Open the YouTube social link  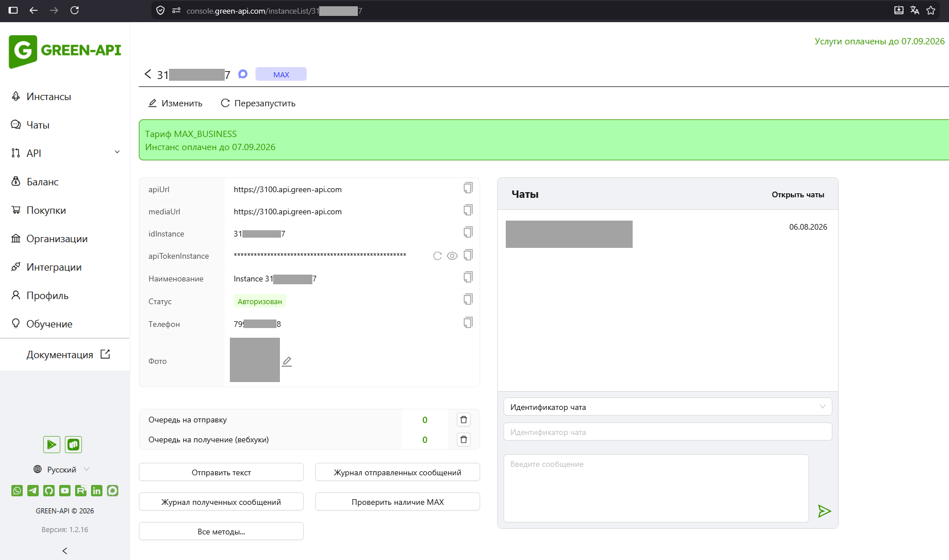click(x=65, y=491)
